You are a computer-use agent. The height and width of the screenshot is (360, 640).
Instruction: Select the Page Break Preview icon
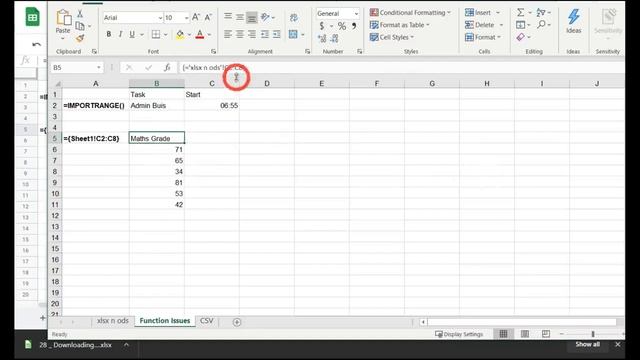click(x=546, y=334)
